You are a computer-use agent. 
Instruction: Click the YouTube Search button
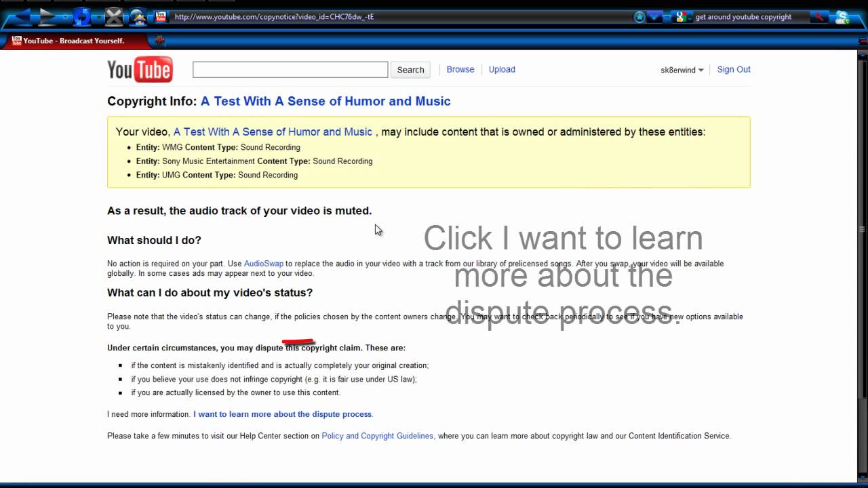coord(410,70)
